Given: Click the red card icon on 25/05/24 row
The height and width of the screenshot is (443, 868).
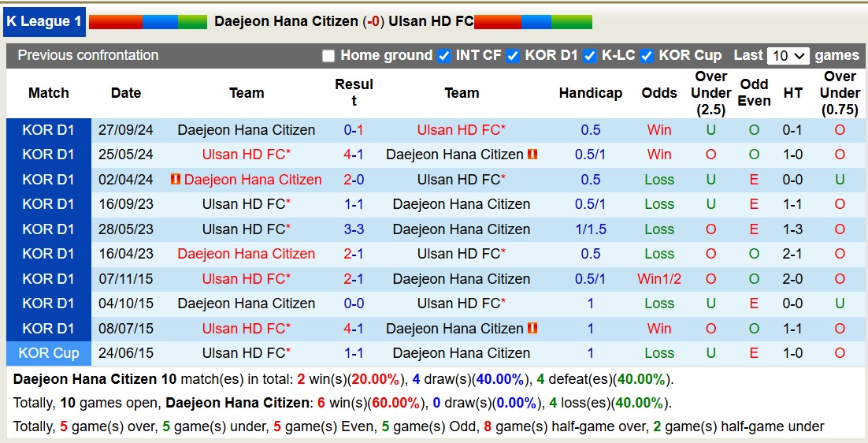Looking at the screenshot, I should tap(532, 154).
